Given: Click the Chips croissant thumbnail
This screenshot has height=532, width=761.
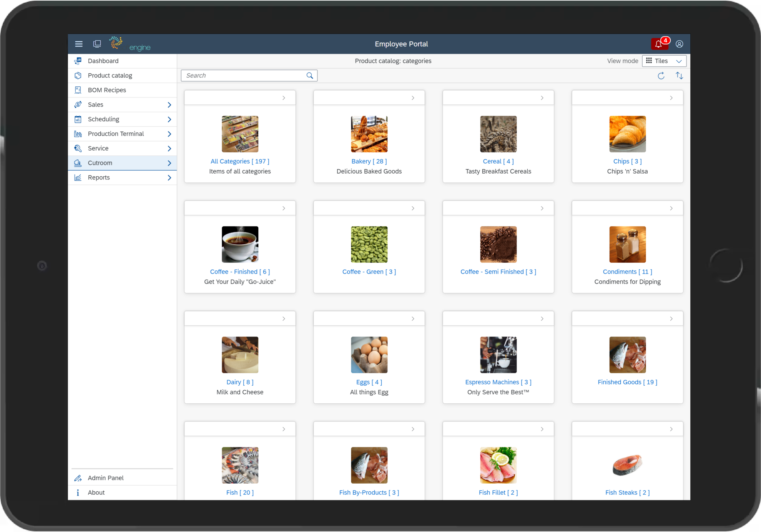Looking at the screenshot, I should [x=627, y=134].
